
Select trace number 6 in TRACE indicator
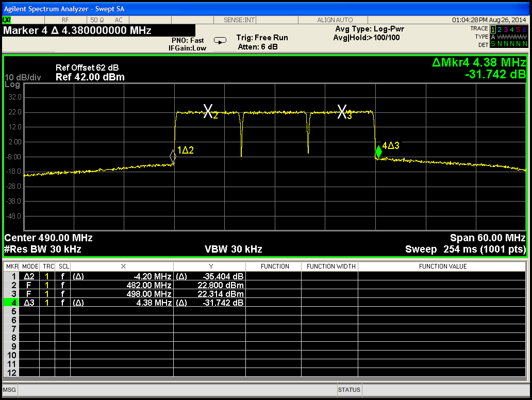(x=525, y=29)
